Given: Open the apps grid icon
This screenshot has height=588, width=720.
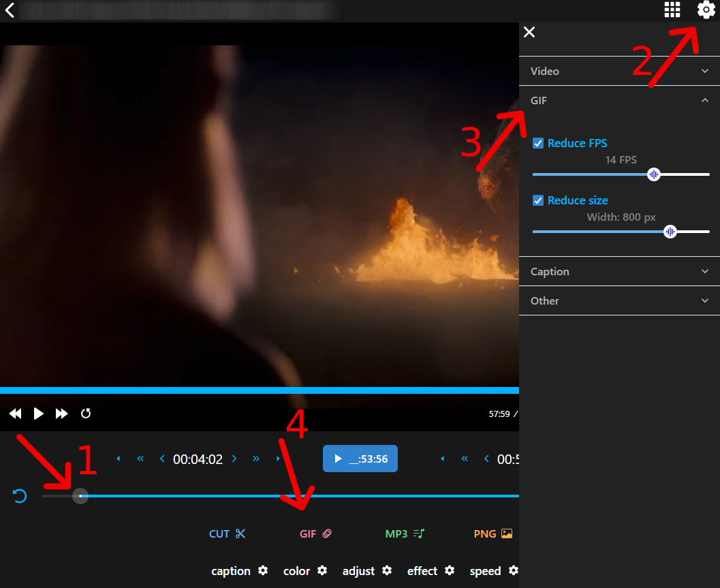Looking at the screenshot, I should tap(672, 10).
